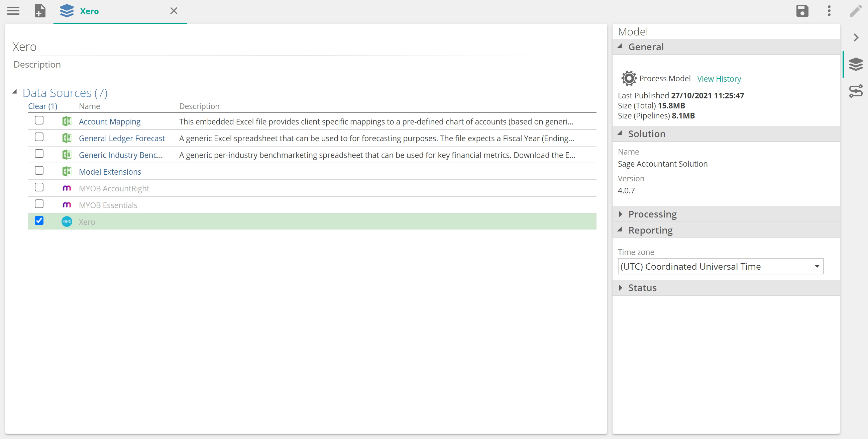Collapse the General section

(x=620, y=47)
